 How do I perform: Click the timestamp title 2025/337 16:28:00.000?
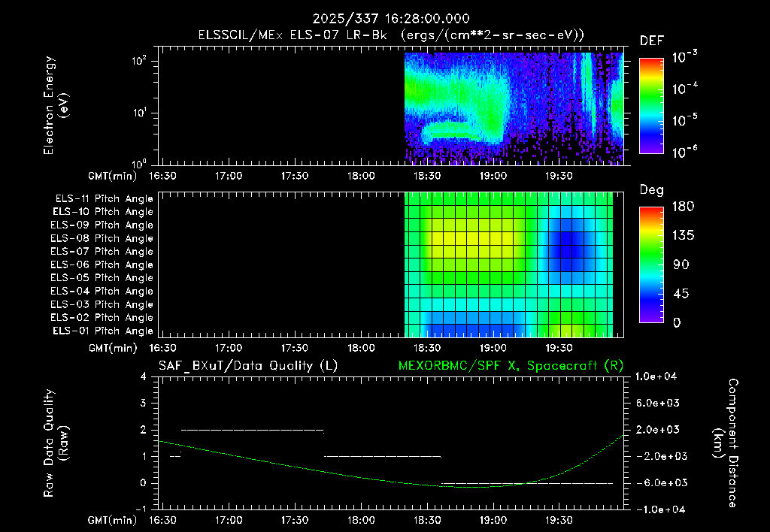[391, 19]
